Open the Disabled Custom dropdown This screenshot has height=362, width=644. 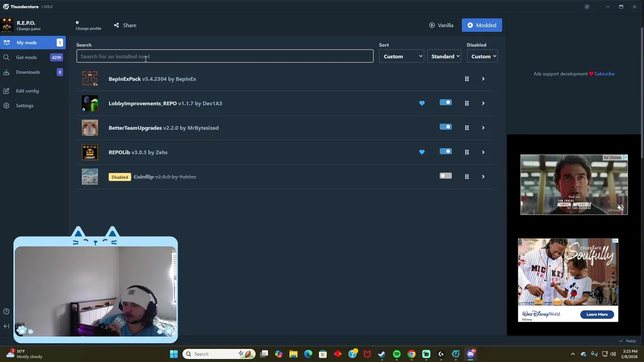click(x=484, y=56)
